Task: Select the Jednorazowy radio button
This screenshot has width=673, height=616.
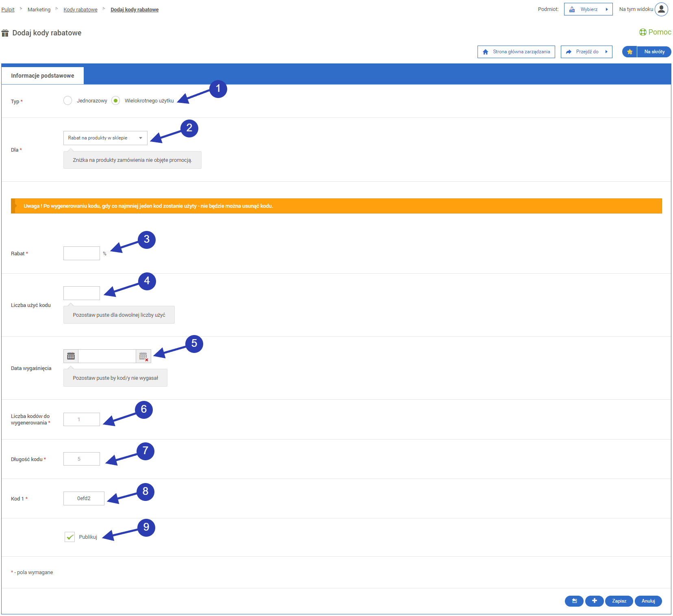Action: coord(68,100)
